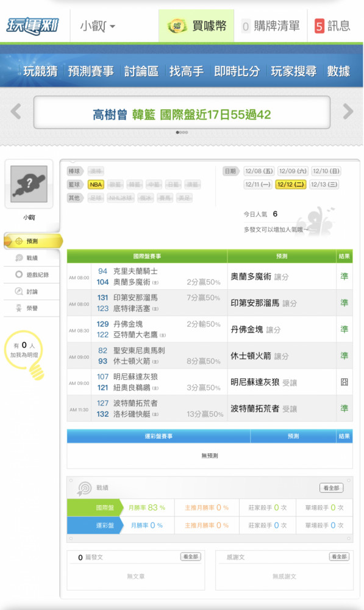Click the target icon beside 預測
364x610 pixels.
pos(19,241)
